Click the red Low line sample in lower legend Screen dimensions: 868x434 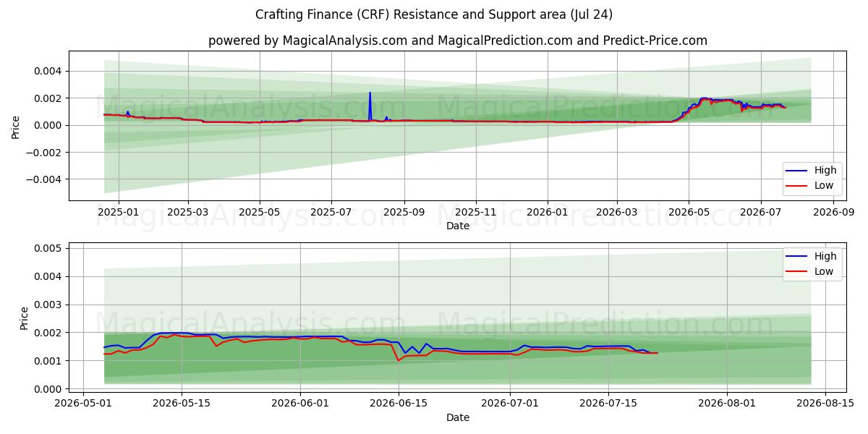pyautogui.click(x=798, y=272)
